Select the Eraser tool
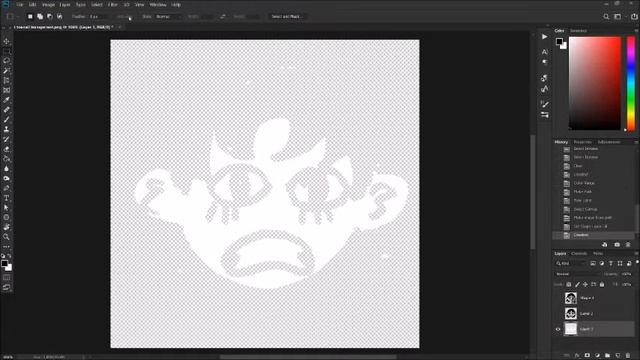This screenshot has height=360, width=640. (x=7, y=149)
